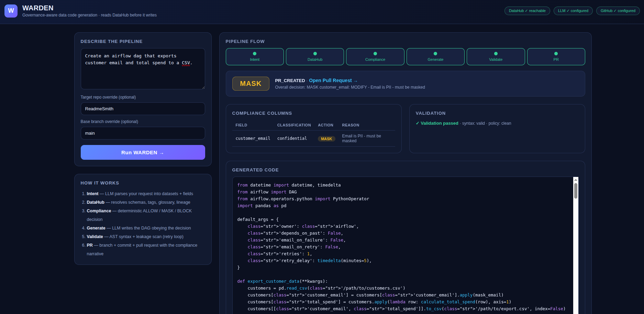
Task: Click the Base branch override field
Action: (143, 133)
